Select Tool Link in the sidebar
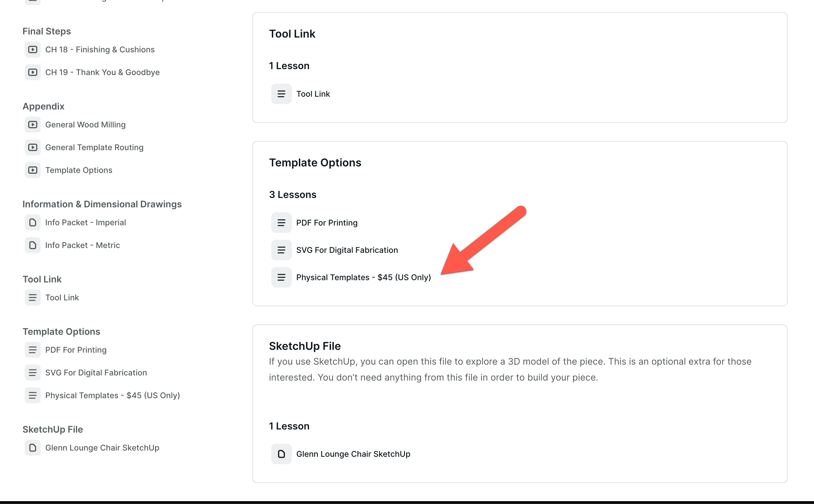 coord(62,297)
